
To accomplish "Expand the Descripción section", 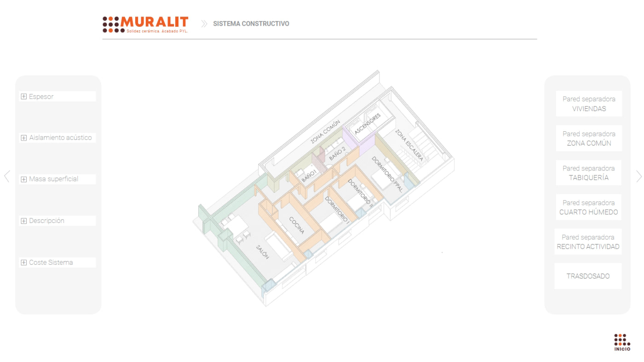I will [x=46, y=221].
